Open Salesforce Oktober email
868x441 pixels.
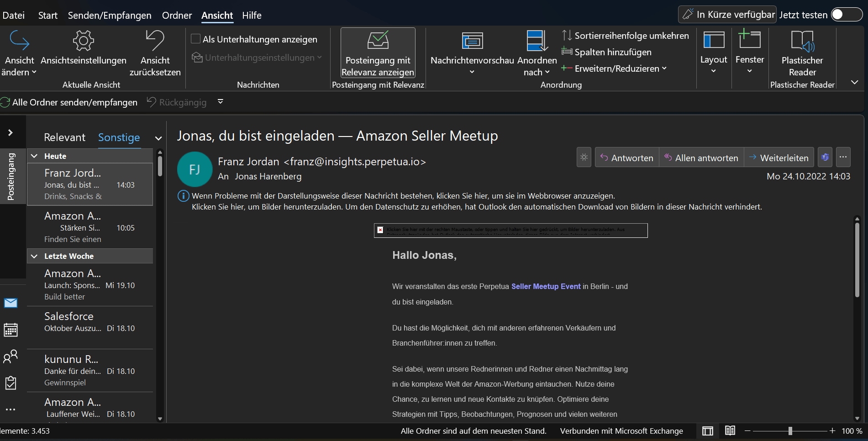(90, 328)
